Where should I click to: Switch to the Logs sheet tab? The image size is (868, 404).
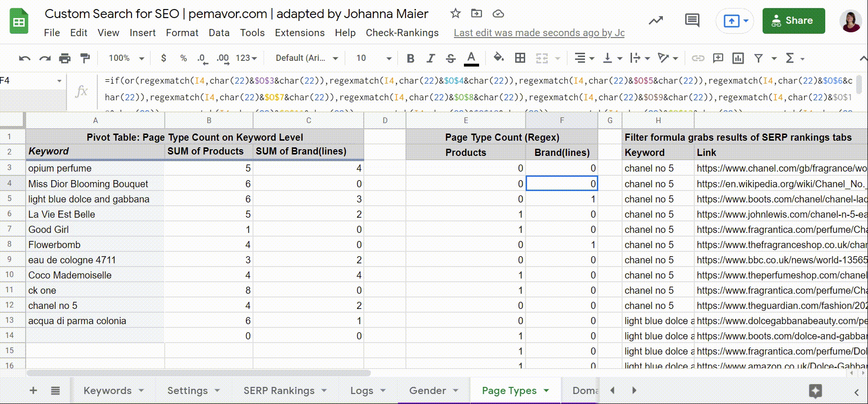[362, 391]
